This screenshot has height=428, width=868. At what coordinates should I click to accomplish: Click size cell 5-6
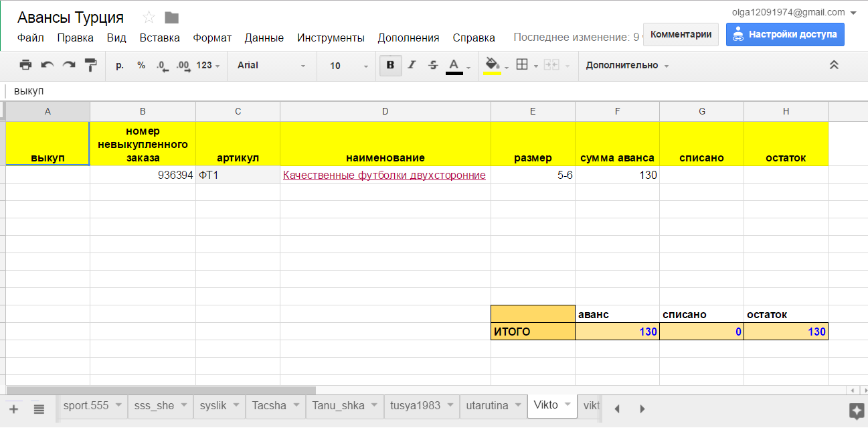[x=533, y=175]
